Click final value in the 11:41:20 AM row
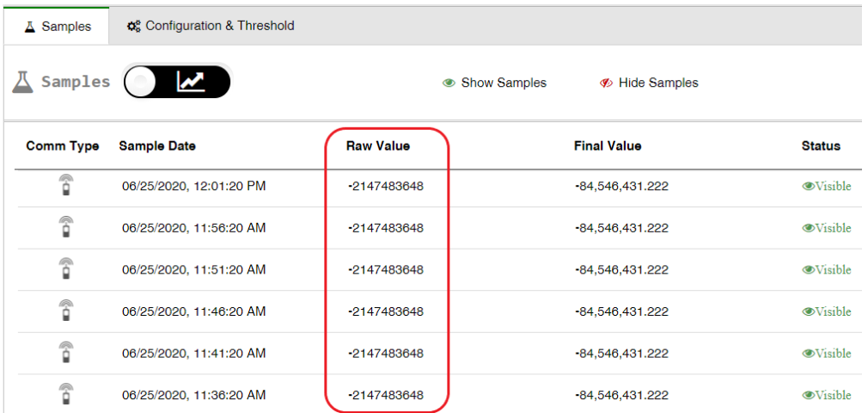Viewport: 868px width, 413px height. pyautogui.click(x=621, y=353)
